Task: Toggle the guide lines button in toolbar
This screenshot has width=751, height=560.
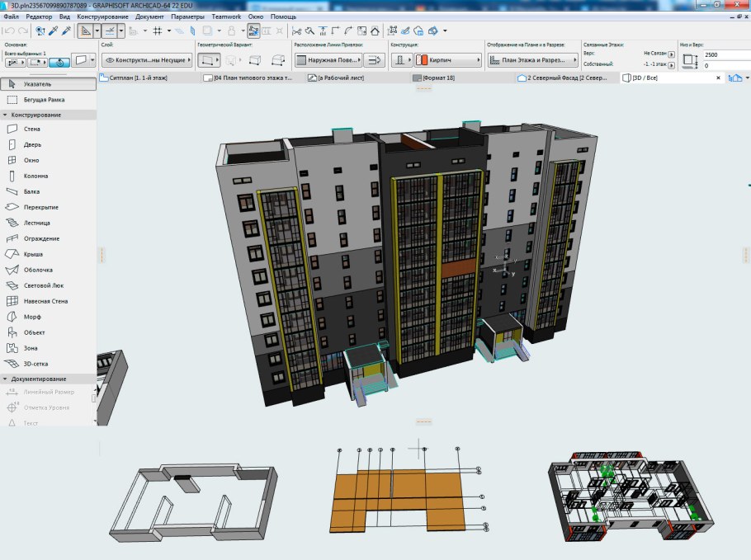Action: pyautogui.click(x=109, y=31)
